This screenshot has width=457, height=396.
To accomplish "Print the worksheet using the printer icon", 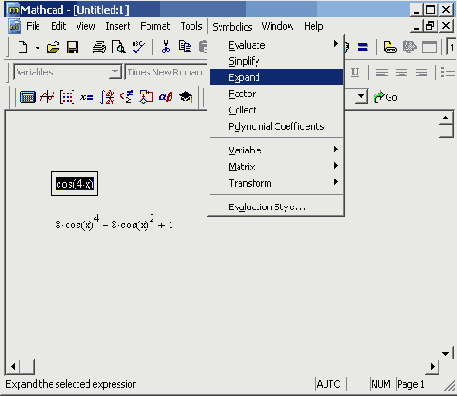I will tap(99, 47).
